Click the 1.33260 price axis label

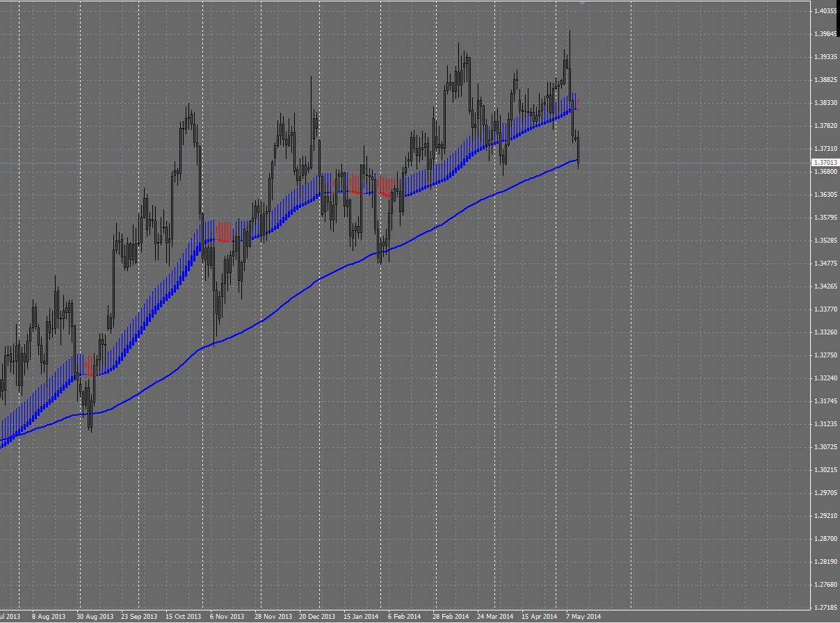[826, 332]
